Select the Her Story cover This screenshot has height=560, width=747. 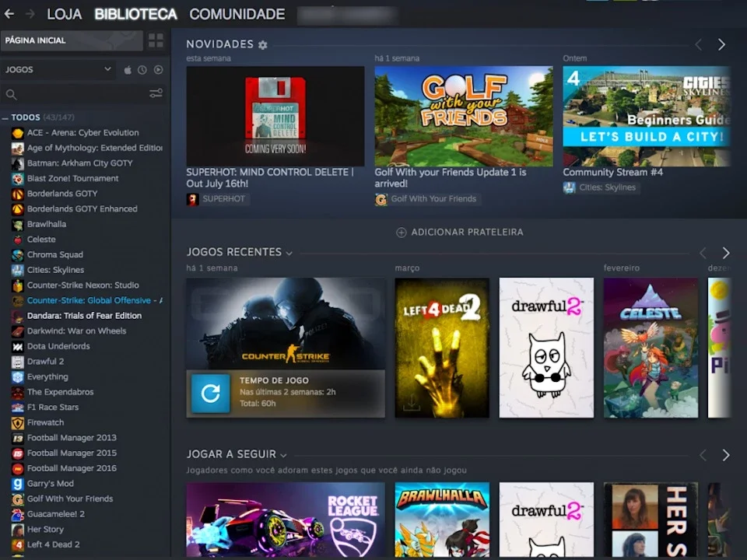(x=651, y=520)
